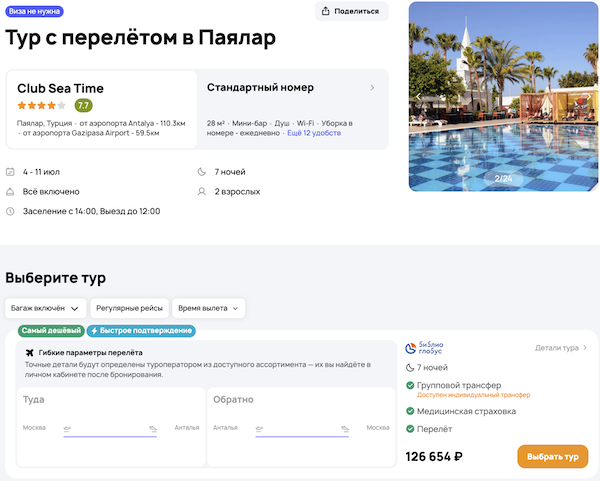Click the Библио Глобус operator logo
Viewport: 600px width, 481px height.
pos(424,348)
